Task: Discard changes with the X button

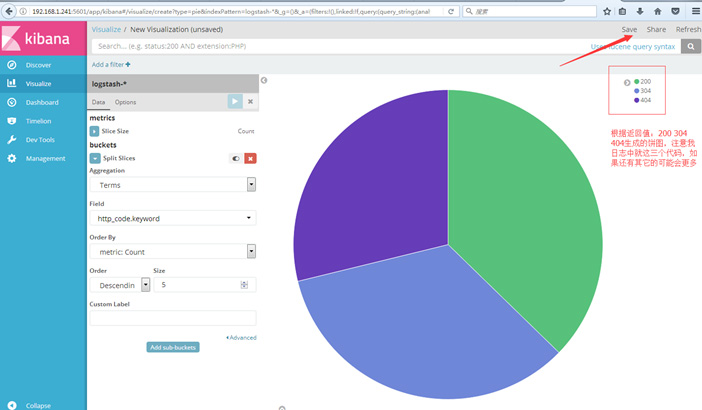Action: 250,101
